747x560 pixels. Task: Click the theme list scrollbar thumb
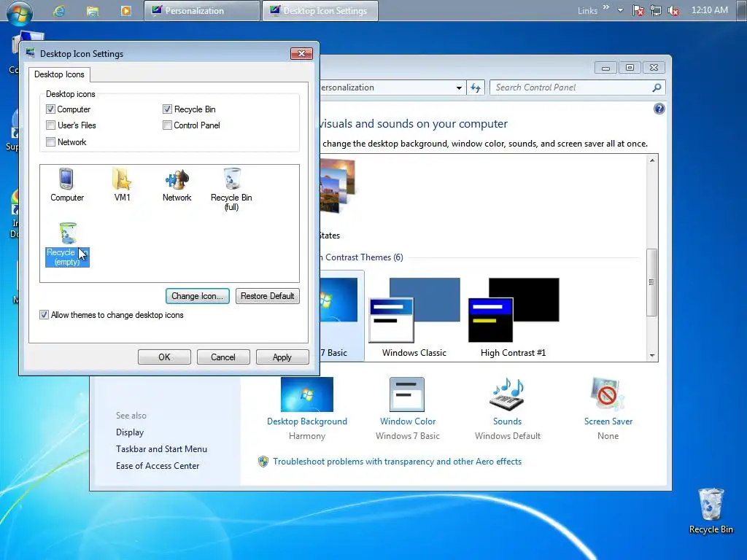tap(651, 282)
